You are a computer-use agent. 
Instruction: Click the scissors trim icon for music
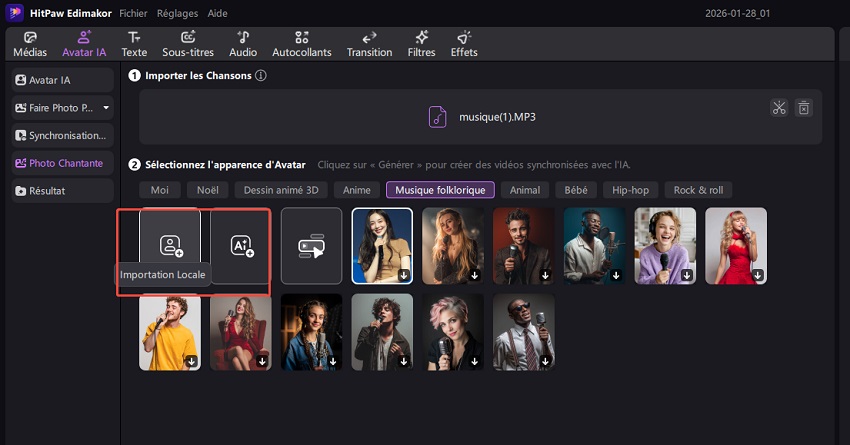[x=779, y=108]
